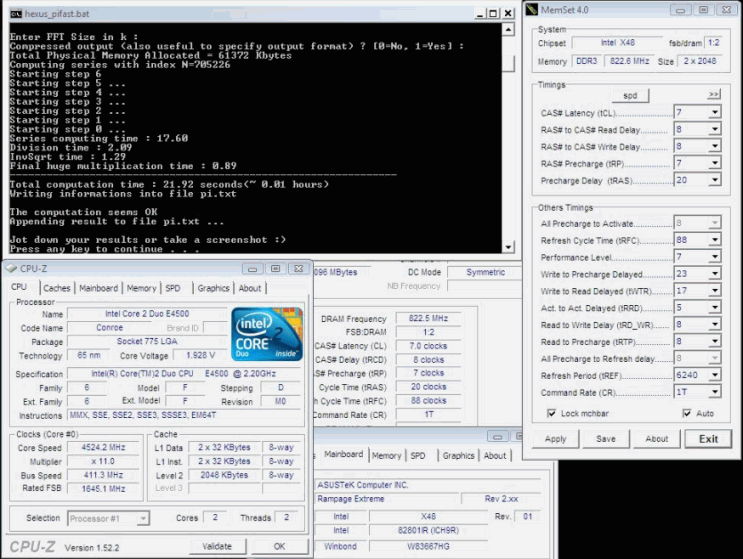Click the W83667HG Winbond sensor field
The image size is (743, 559).
[428, 546]
